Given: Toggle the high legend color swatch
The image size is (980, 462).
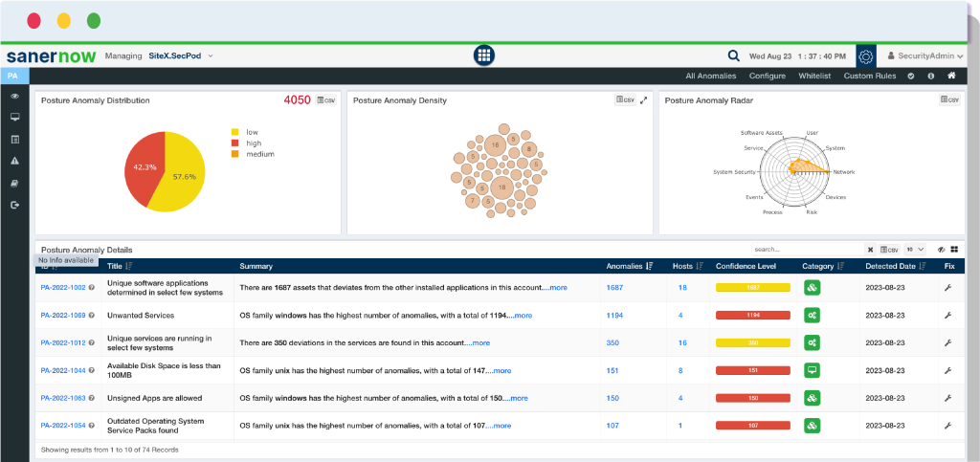Looking at the screenshot, I should click(235, 143).
